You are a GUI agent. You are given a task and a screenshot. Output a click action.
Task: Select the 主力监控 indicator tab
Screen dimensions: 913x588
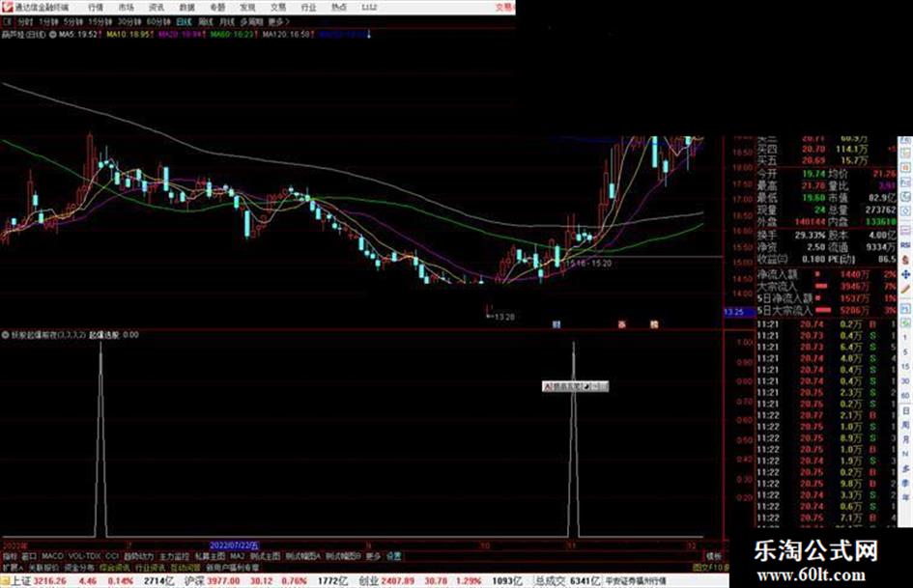pos(174,556)
